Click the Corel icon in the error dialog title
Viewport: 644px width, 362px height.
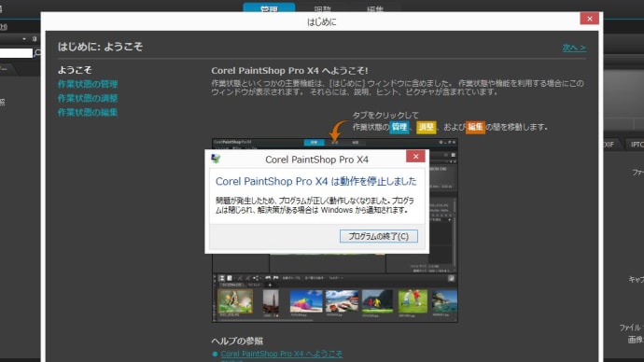click(x=216, y=159)
